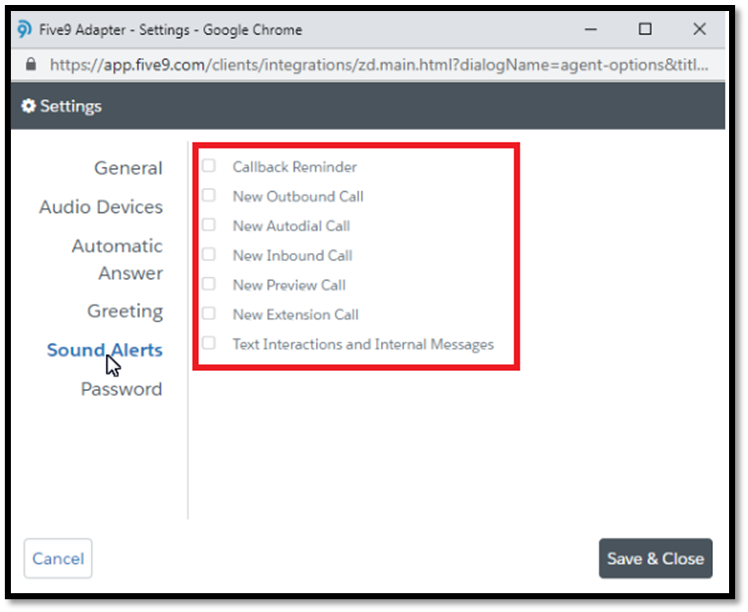Select the Sound Alerts section
This screenshot has height=612, width=748.
coord(105,350)
